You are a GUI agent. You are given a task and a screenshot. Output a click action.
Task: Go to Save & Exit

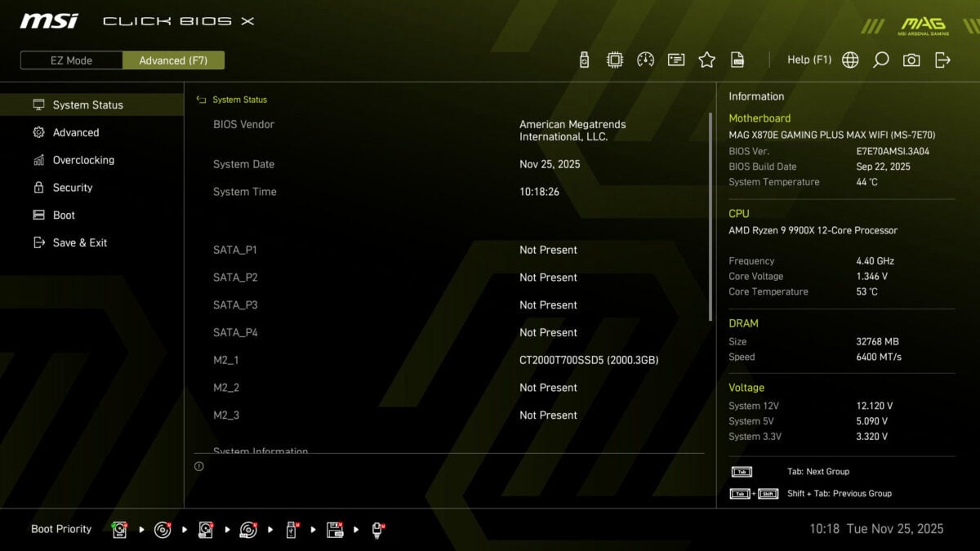point(78,242)
